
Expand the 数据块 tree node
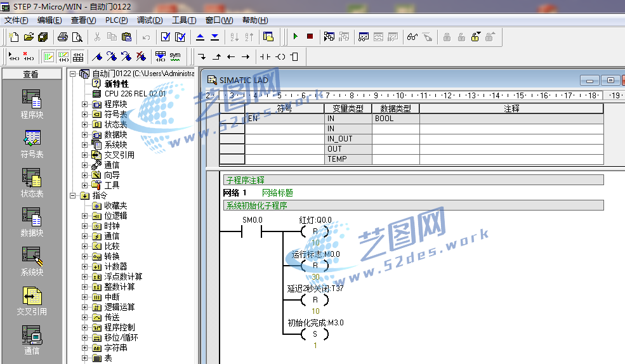coord(84,134)
